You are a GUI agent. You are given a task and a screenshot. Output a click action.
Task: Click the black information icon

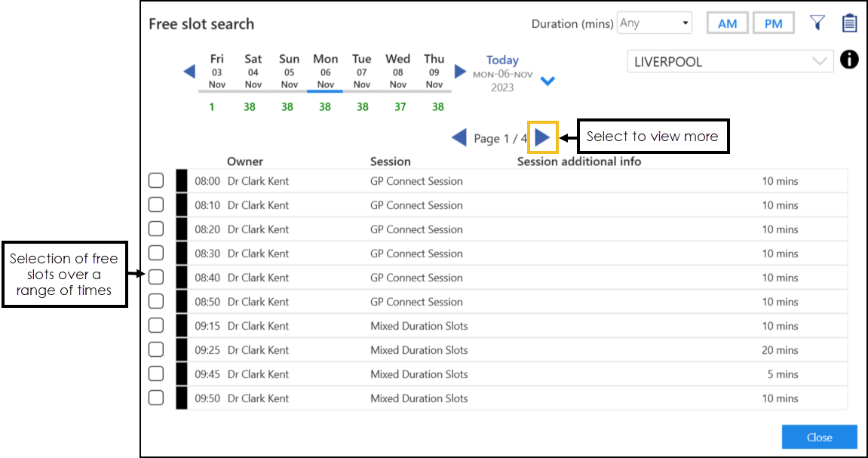849,60
